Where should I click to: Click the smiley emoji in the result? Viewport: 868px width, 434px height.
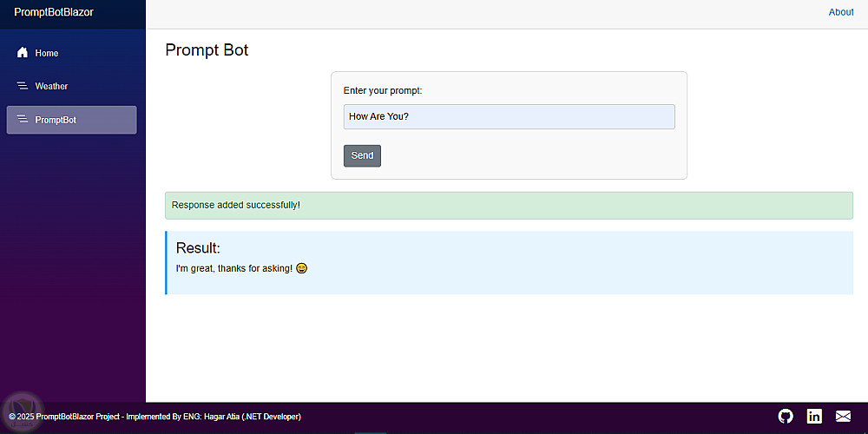pos(302,268)
